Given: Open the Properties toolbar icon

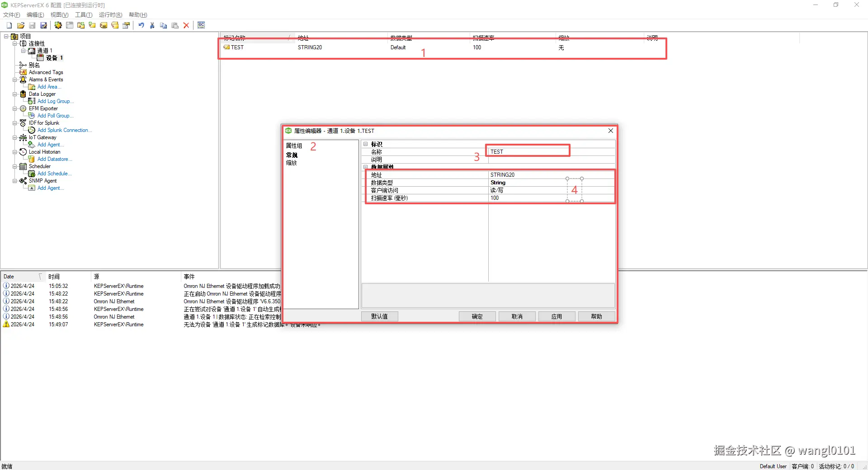Looking at the screenshot, I should (126, 25).
